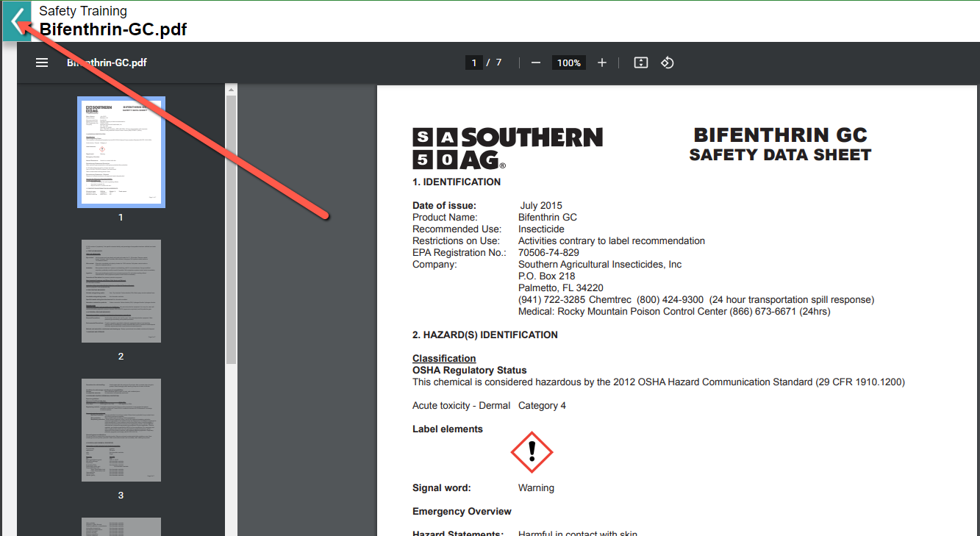Click the 'Insecticide' recommended use value
980x536 pixels.
[541, 229]
